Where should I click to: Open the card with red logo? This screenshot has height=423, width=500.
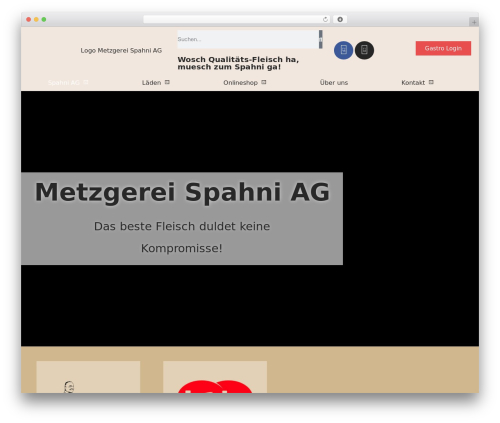[x=215, y=377]
